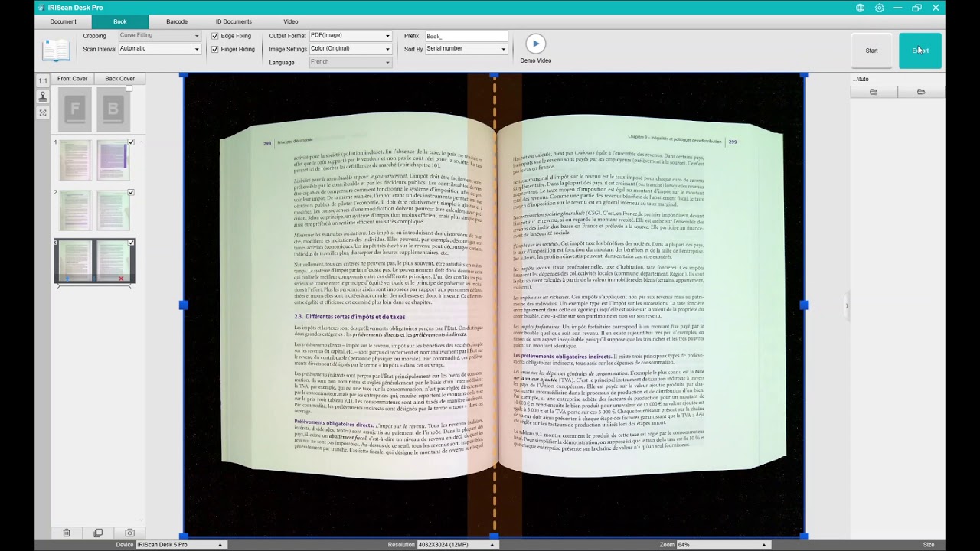
Task: Open the Resolution dropdown in status bar
Action: 457,545
